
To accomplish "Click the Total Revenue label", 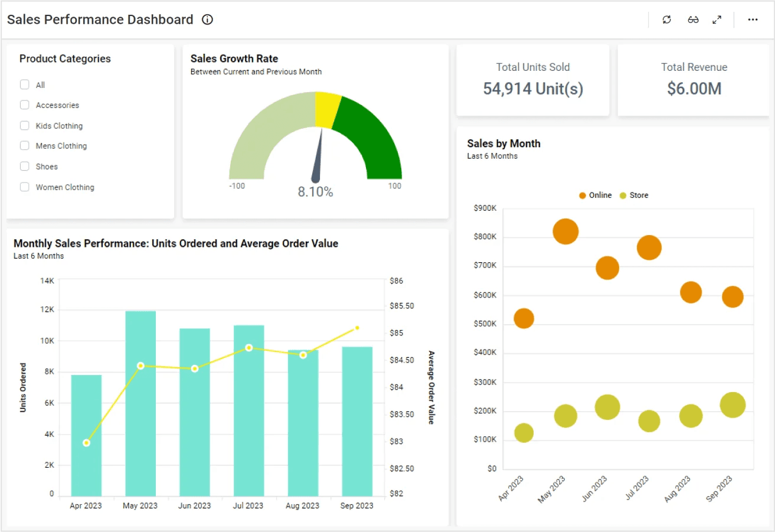I will 694,67.
